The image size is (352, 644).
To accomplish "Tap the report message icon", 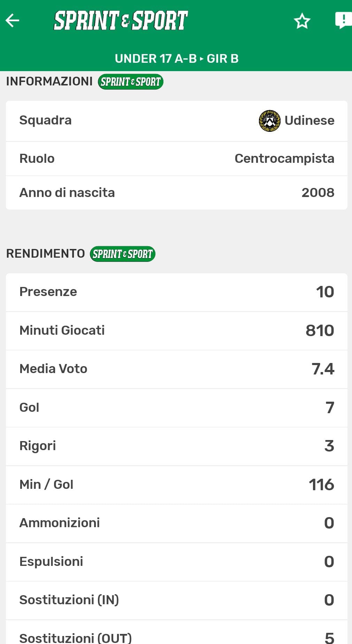I will tap(343, 20).
